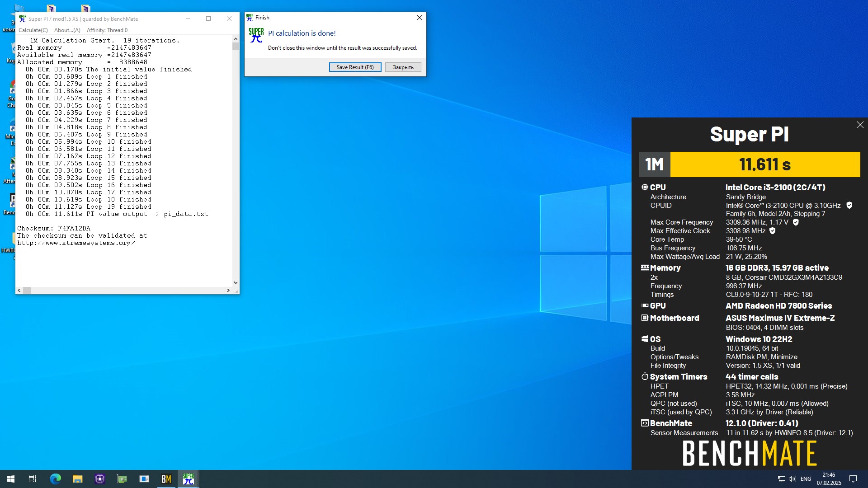The height and width of the screenshot is (488, 868).
Task: Click the 11.611 s score bar
Action: point(765,164)
